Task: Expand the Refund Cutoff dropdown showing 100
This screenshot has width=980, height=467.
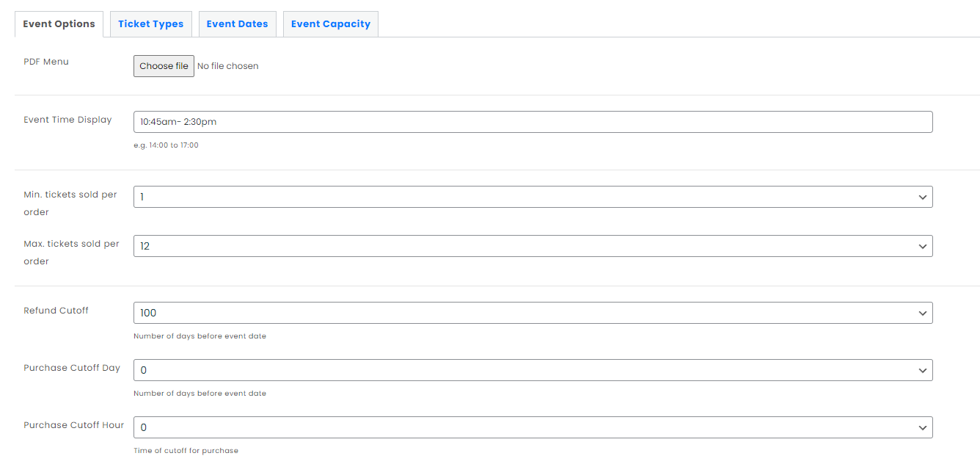Action: 533,313
